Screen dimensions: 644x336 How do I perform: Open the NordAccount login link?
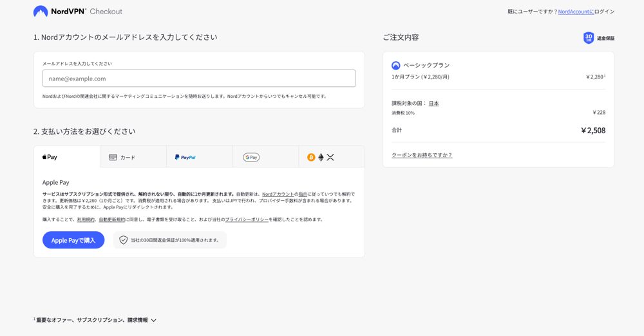[576, 12]
